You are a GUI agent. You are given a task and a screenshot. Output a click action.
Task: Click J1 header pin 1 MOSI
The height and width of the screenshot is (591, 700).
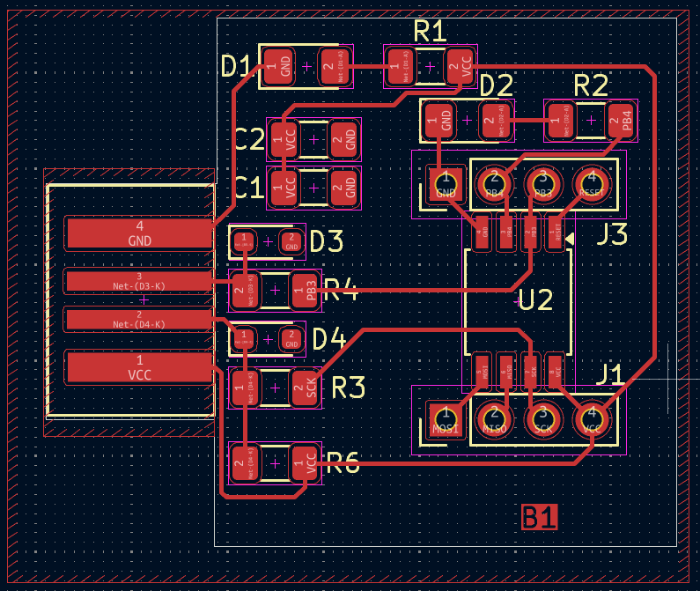pyautogui.click(x=446, y=417)
